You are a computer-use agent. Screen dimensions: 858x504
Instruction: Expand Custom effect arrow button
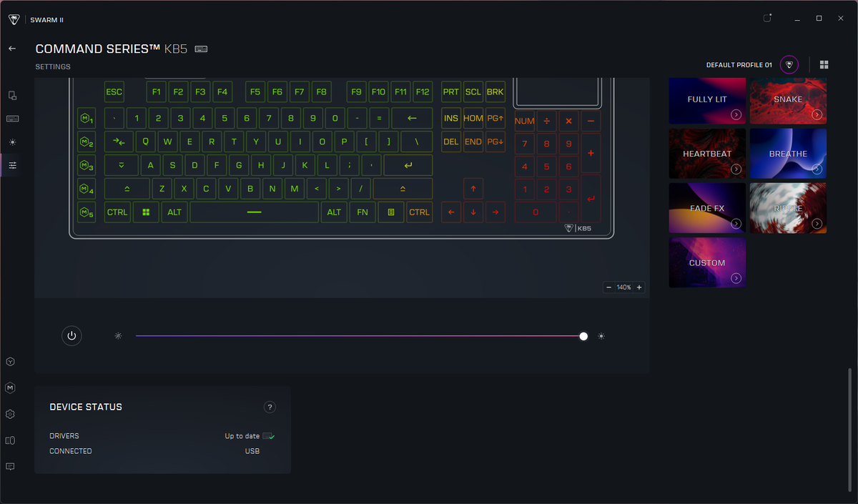click(736, 278)
